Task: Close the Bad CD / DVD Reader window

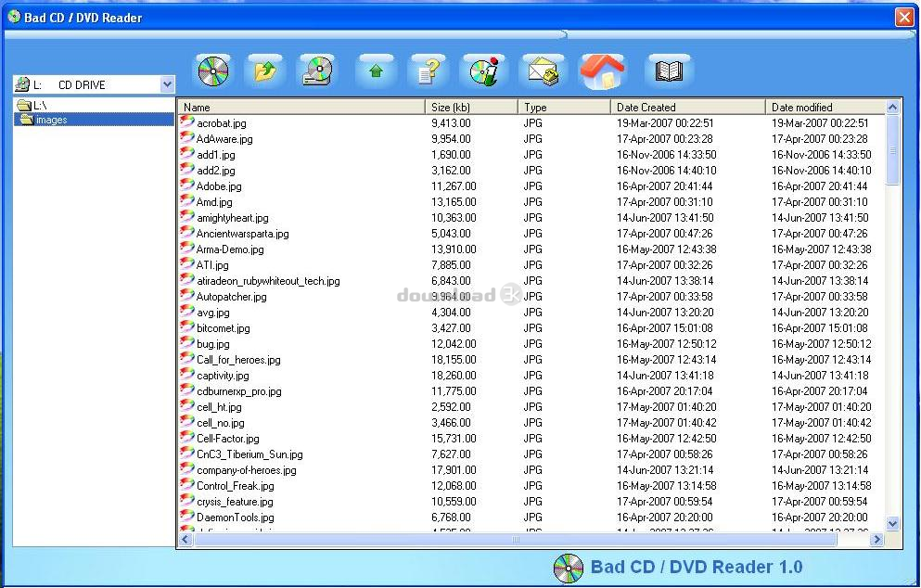Action: coord(904,17)
